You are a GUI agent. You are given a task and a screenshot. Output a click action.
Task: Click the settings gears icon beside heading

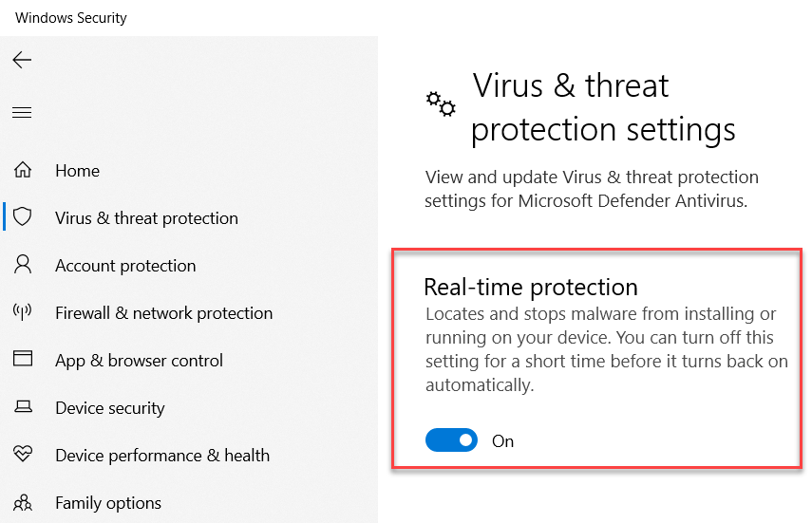click(440, 103)
